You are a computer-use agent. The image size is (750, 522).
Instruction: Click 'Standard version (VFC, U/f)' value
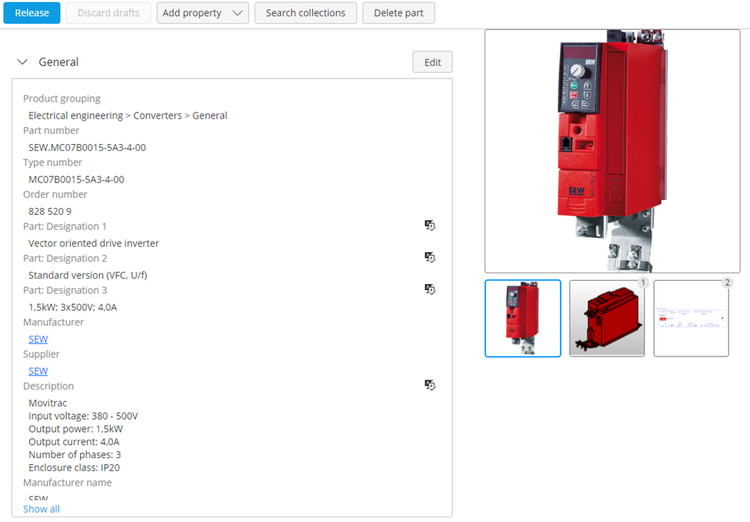click(x=88, y=276)
